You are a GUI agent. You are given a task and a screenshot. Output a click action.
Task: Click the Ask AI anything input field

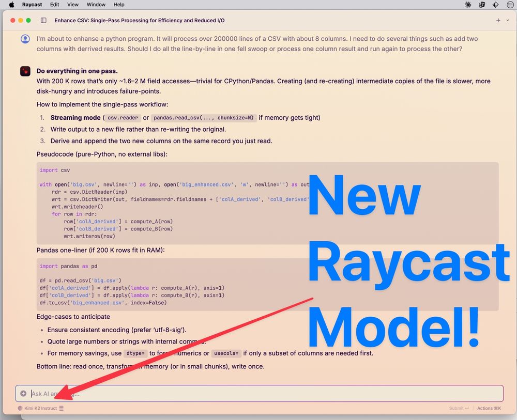[259, 393]
